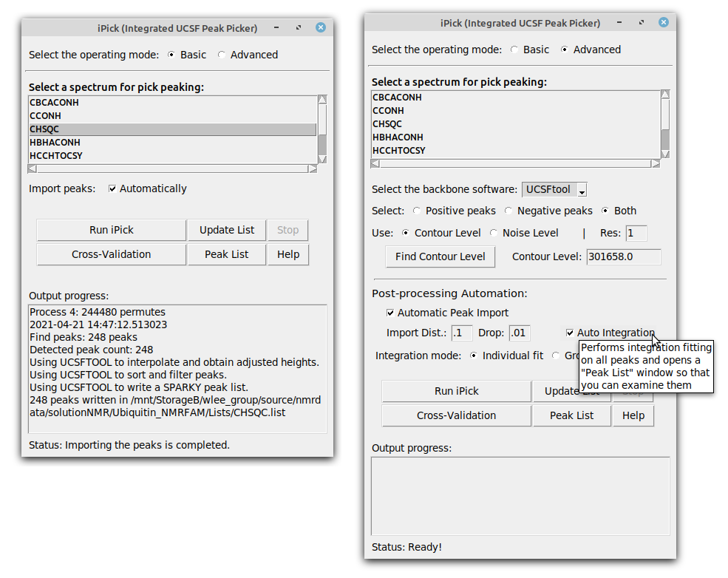Viewport: 728px width, 578px height.
Task: Use Noise Level radio option
Action: click(x=494, y=233)
